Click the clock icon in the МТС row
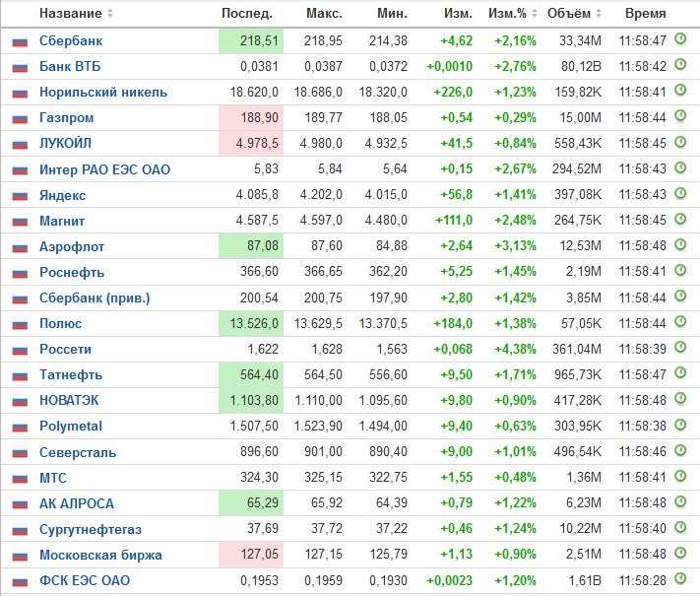The image size is (700, 596). [x=680, y=476]
